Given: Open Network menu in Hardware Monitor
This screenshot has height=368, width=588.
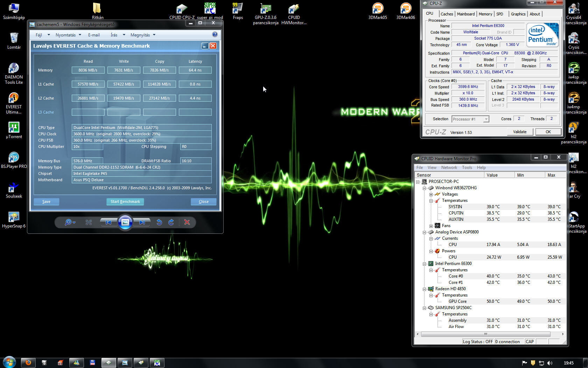Looking at the screenshot, I should click(449, 168).
